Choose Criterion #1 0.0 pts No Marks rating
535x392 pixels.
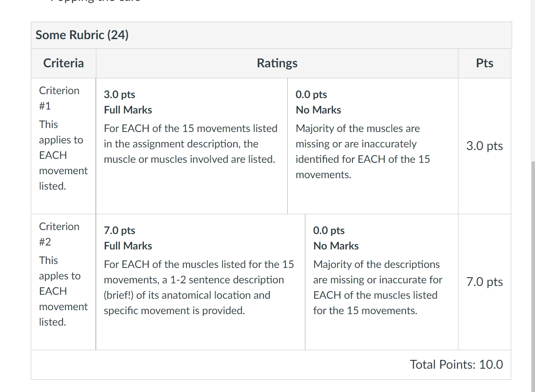point(373,146)
